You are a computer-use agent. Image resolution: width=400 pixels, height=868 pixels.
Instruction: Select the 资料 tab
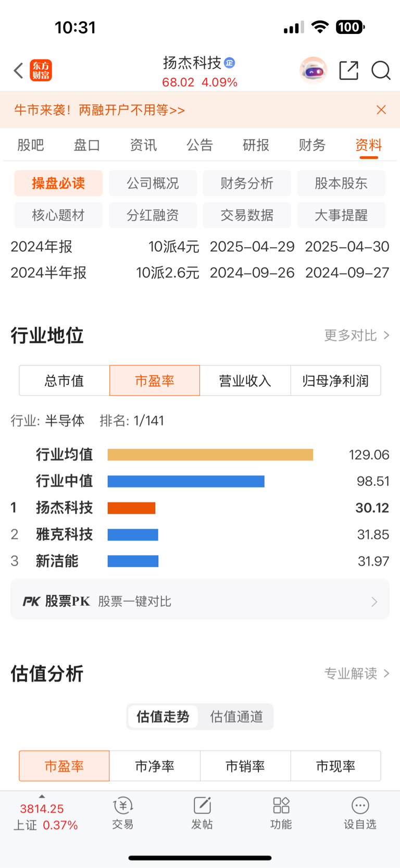(369, 145)
